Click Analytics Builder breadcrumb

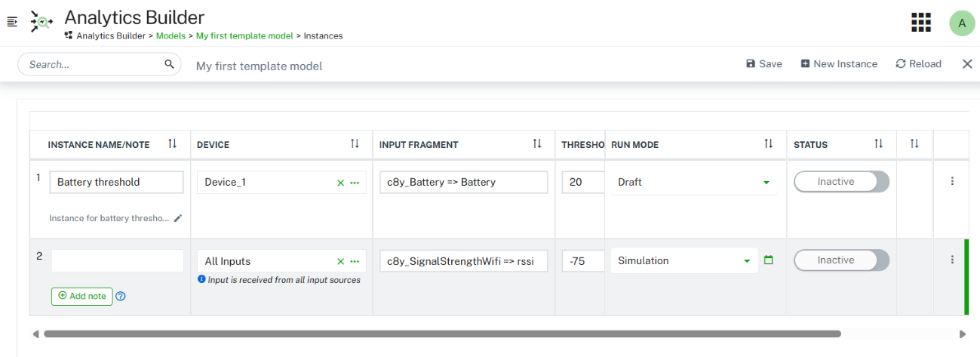[x=111, y=35]
